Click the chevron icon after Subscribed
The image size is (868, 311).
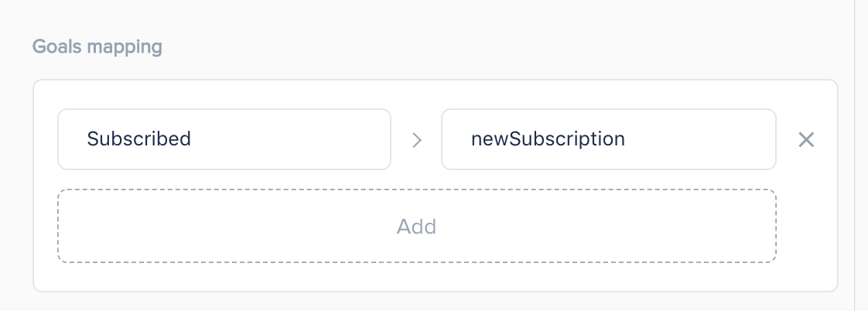point(417,140)
